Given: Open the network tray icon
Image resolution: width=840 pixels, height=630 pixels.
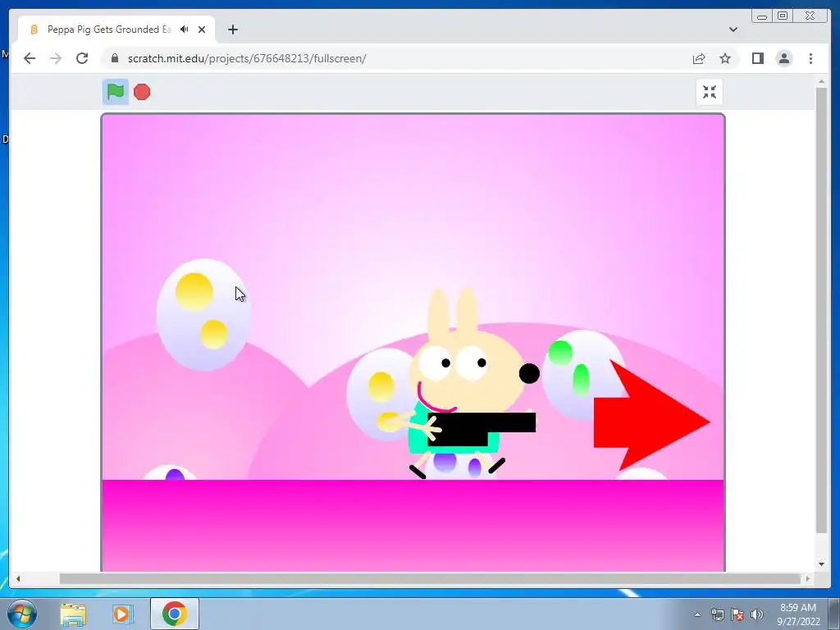Looking at the screenshot, I should [717, 614].
